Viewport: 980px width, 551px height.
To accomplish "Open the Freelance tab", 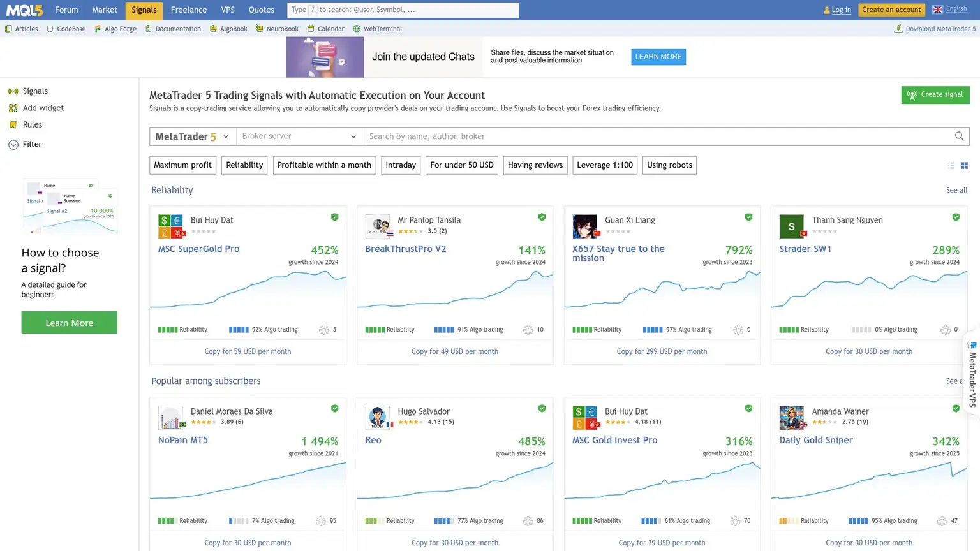I will tap(189, 10).
